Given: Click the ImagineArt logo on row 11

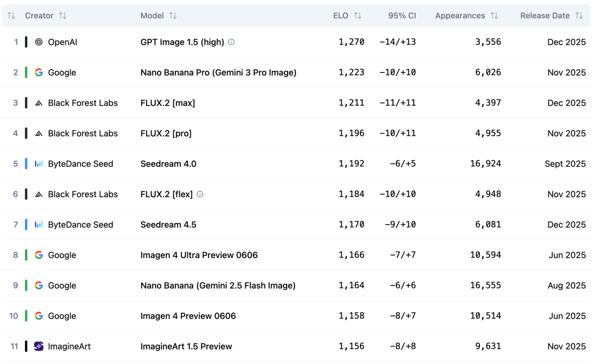Looking at the screenshot, I should [x=39, y=346].
